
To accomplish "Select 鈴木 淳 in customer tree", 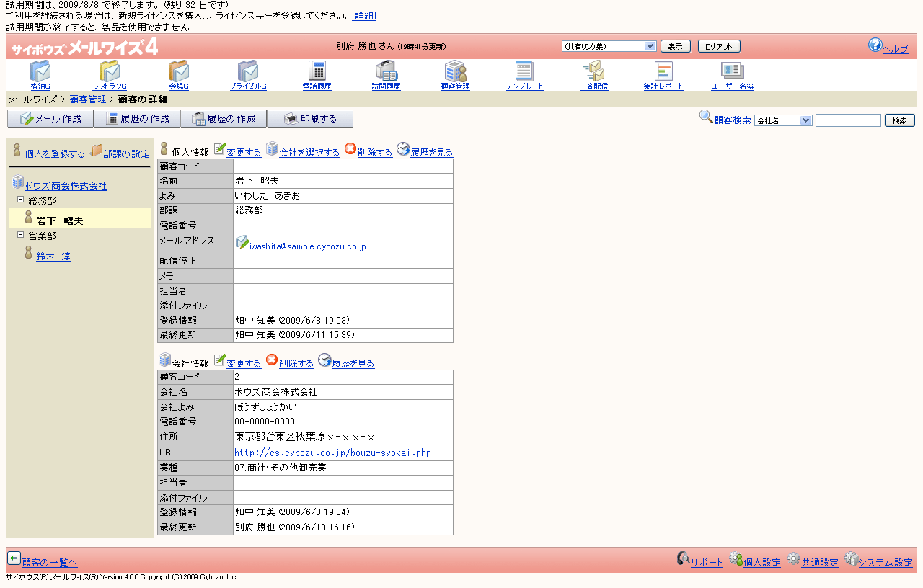I will 53,257.
